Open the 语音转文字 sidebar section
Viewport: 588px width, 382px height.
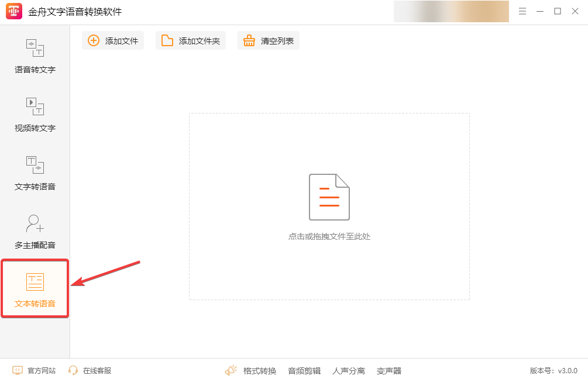(x=35, y=56)
